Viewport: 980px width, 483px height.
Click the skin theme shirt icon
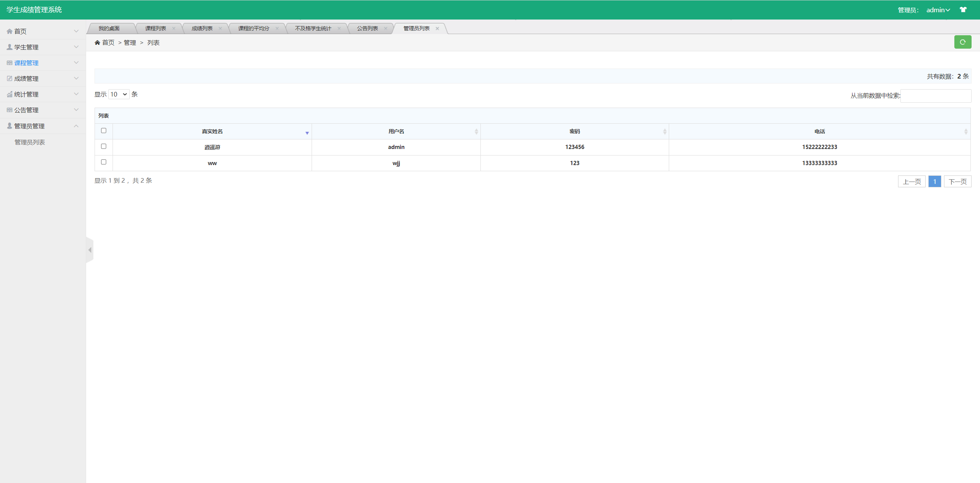click(x=963, y=10)
